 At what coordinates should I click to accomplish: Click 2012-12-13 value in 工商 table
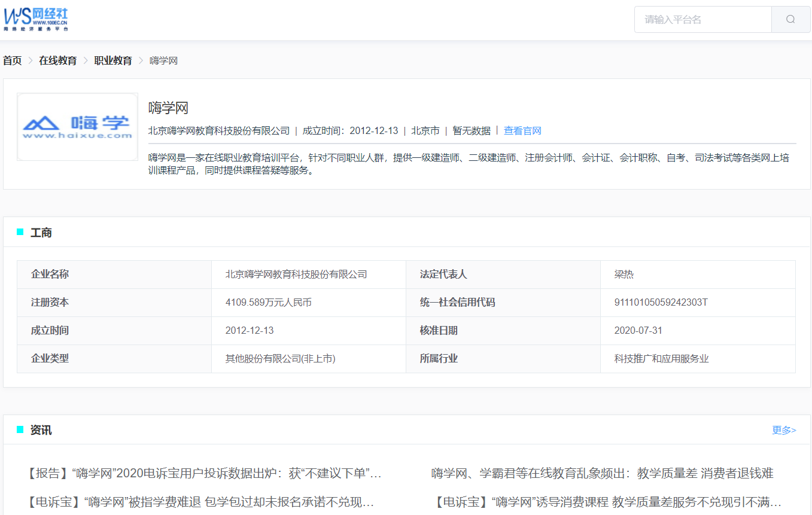(x=250, y=331)
